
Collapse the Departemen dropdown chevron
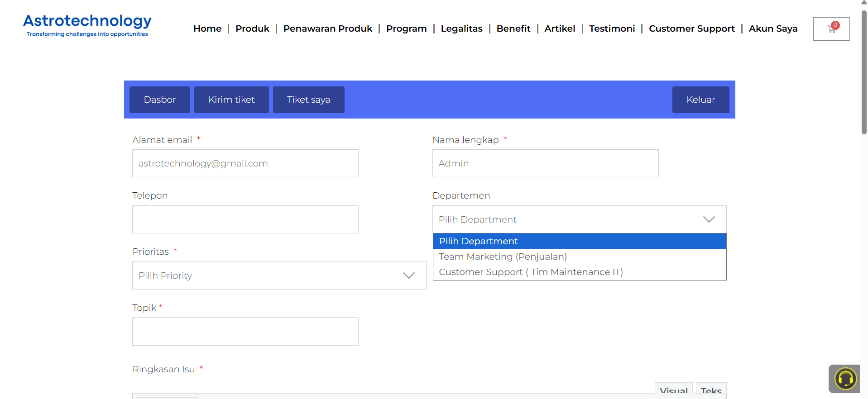709,219
